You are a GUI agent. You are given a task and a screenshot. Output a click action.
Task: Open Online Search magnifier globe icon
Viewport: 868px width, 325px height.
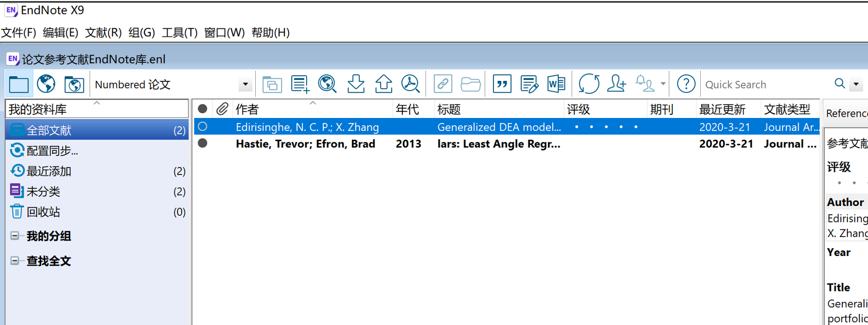pyautogui.click(x=328, y=84)
